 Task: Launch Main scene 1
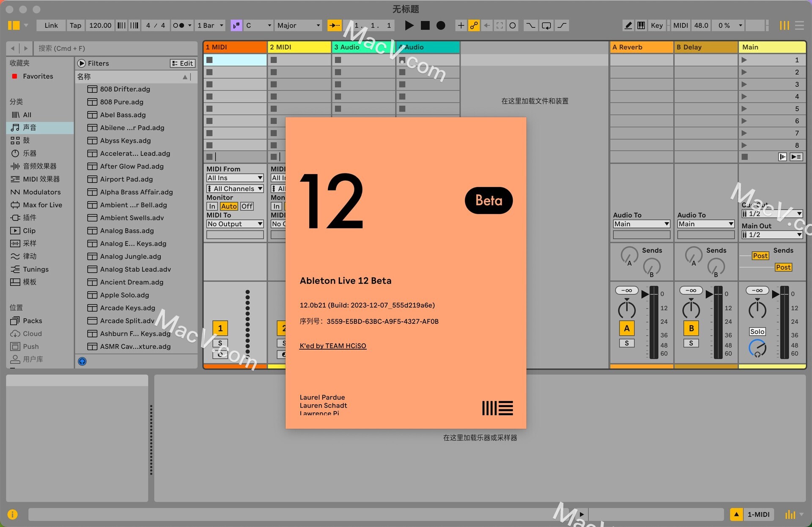(744, 60)
